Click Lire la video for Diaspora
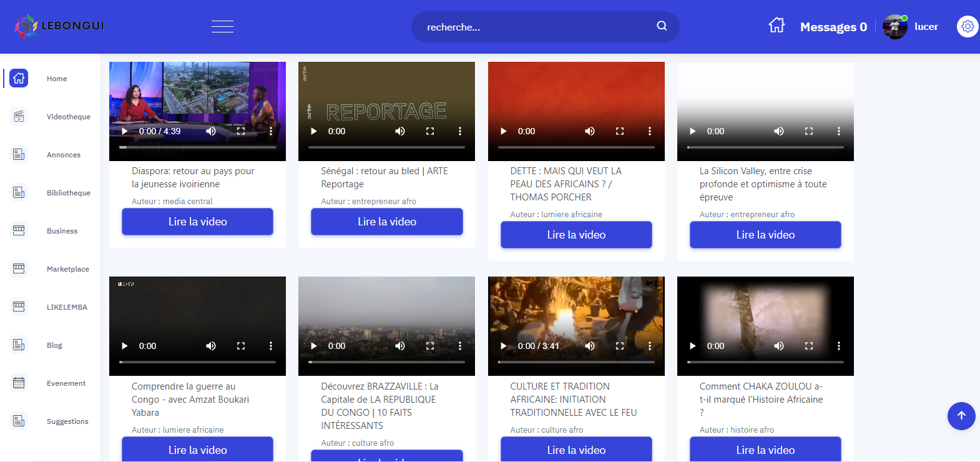The width and height of the screenshot is (980, 462). coord(197,222)
